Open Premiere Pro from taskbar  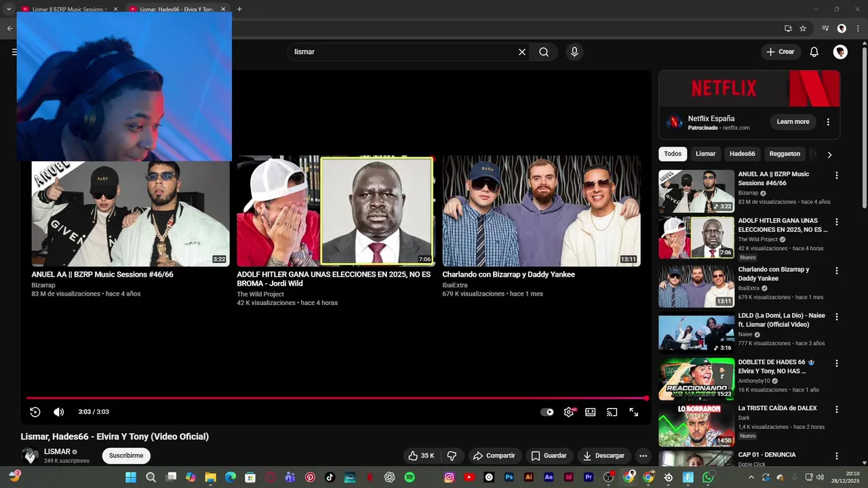[x=589, y=477]
